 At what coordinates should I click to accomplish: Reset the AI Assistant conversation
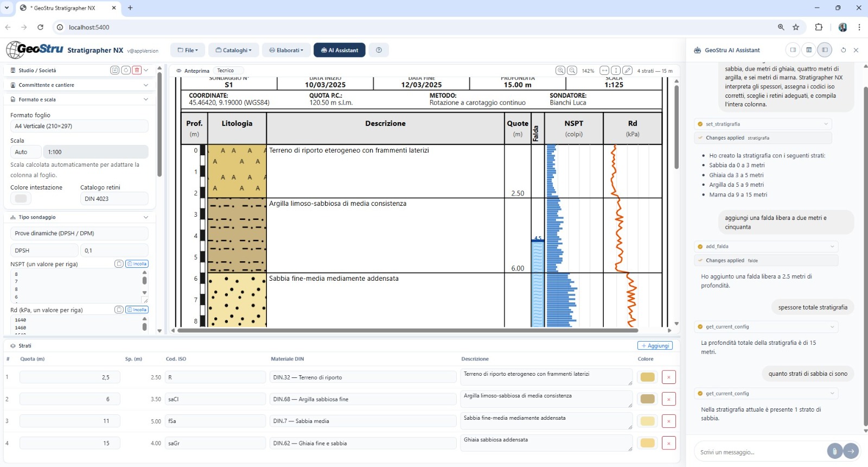coord(844,50)
